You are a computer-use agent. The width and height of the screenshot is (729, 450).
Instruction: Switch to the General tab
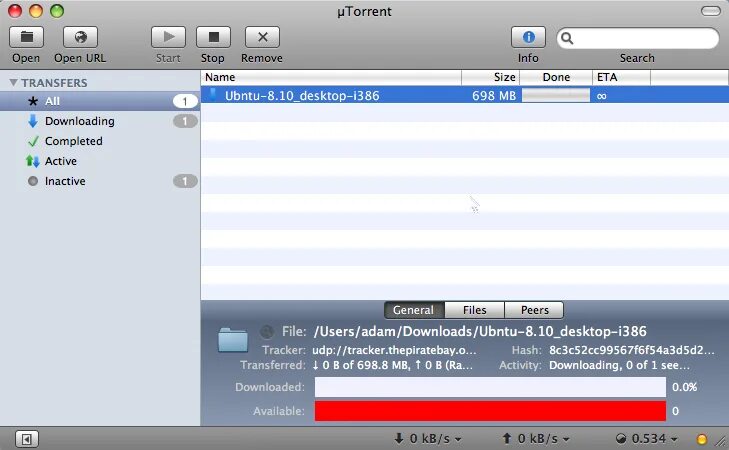[x=414, y=310]
